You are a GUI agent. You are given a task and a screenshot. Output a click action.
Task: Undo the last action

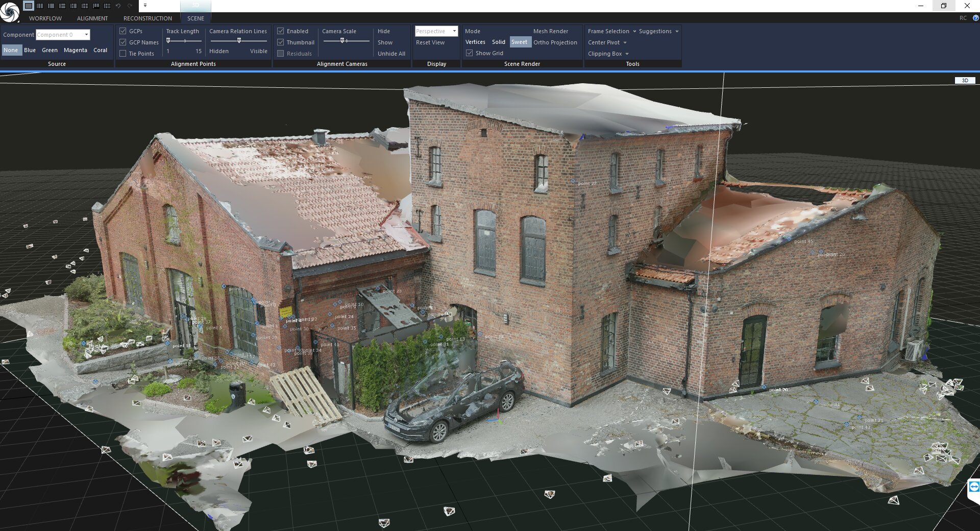[x=118, y=6]
